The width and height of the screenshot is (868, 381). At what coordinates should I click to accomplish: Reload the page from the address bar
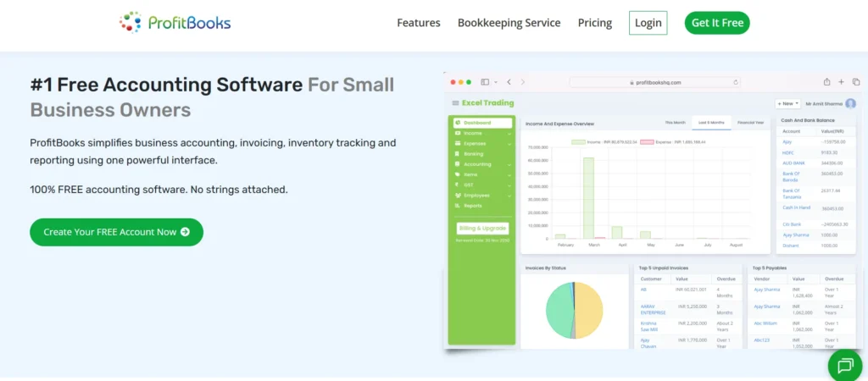(736, 82)
